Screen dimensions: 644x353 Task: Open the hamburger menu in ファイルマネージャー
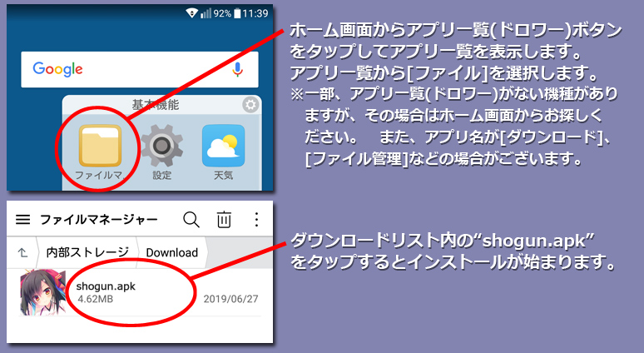point(23,220)
